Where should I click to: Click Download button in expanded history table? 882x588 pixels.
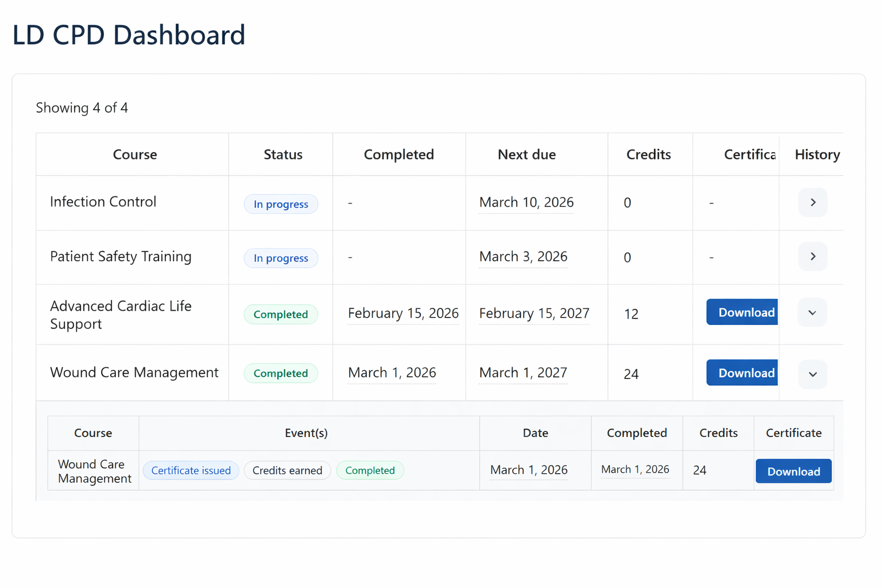coord(793,471)
